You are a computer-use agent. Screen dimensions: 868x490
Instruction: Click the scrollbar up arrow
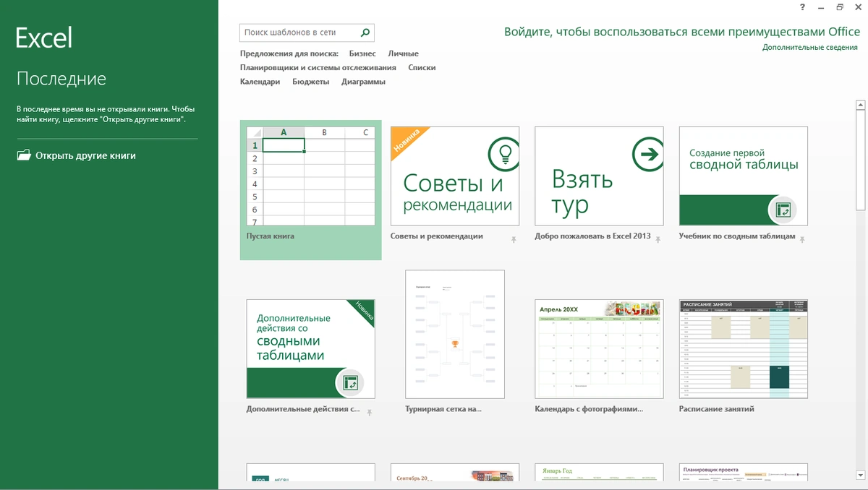[860, 105]
